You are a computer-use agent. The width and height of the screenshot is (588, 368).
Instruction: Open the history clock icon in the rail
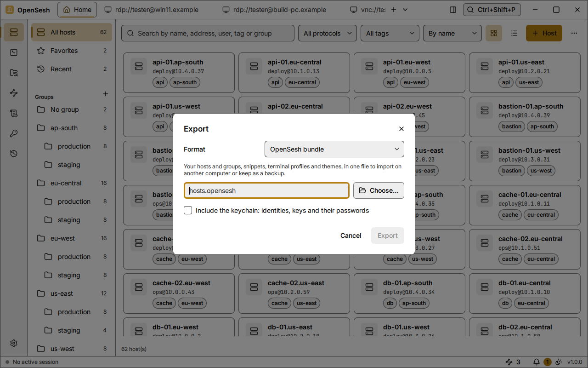(x=13, y=154)
